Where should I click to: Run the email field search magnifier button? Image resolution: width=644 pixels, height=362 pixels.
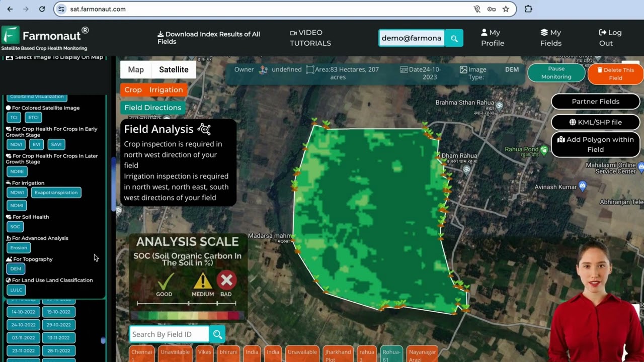pyautogui.click(x=454, y=38)
